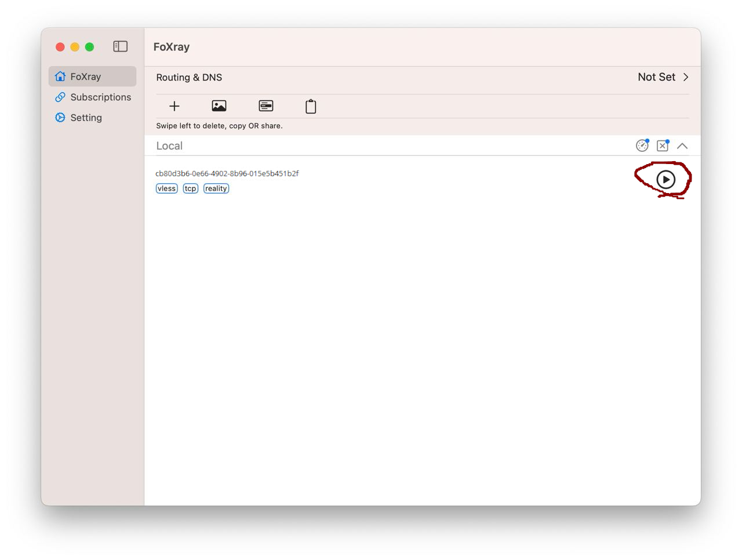The image size is (742, 560).
Task: Start the vless connection play button
Action: coord(666,180)
